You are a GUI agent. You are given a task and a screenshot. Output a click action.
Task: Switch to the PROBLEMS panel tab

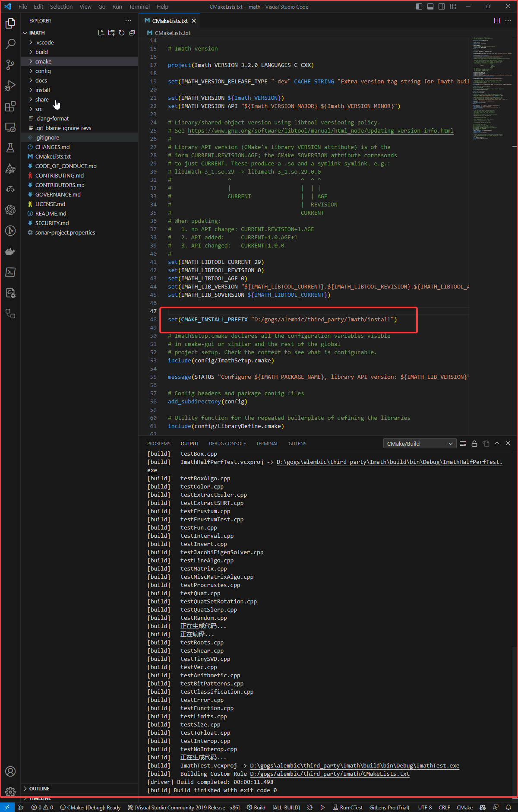(159, 444)
